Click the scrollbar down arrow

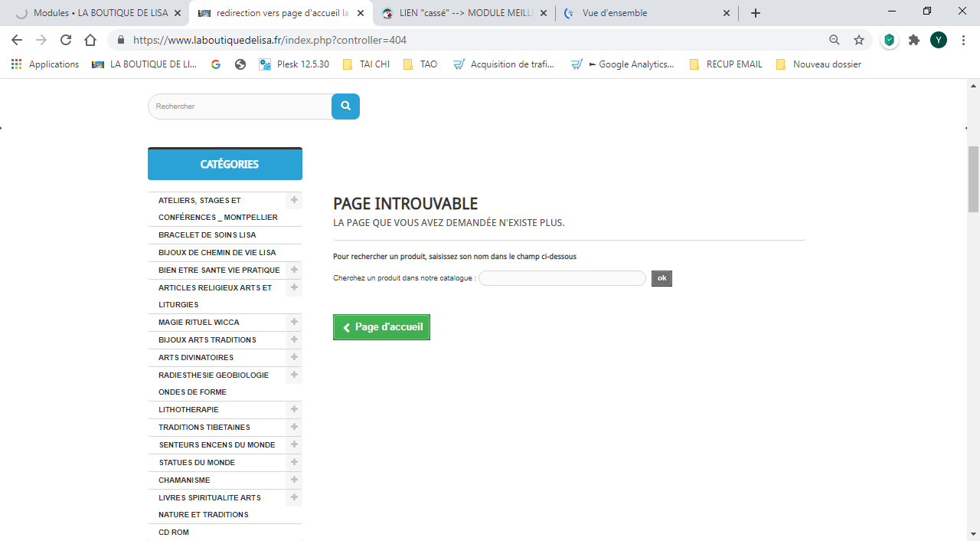[x=974, y=533]
